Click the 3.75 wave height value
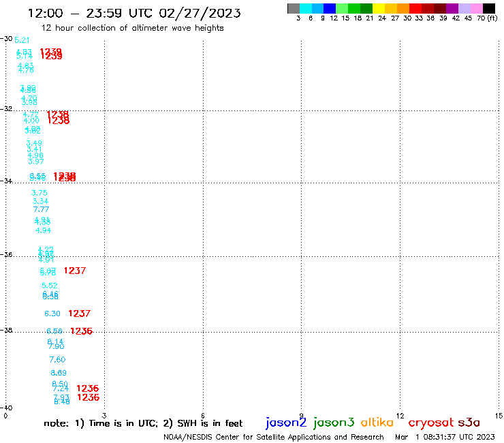This screenshot has height=443, width=504. click(40, 193)
